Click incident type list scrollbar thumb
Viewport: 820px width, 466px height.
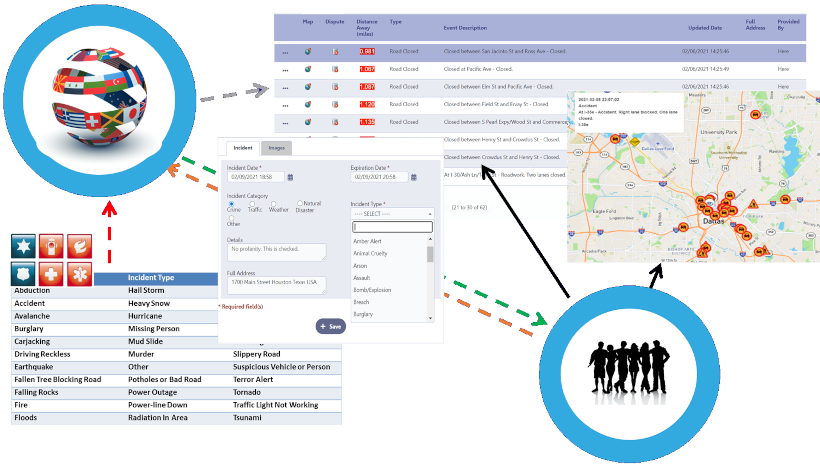pos(430,254)
